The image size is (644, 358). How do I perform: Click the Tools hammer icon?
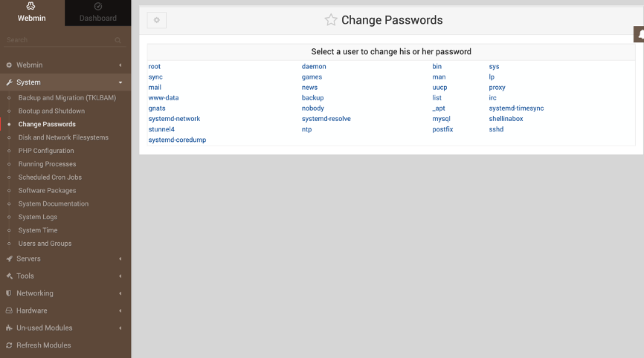point(9,276)
